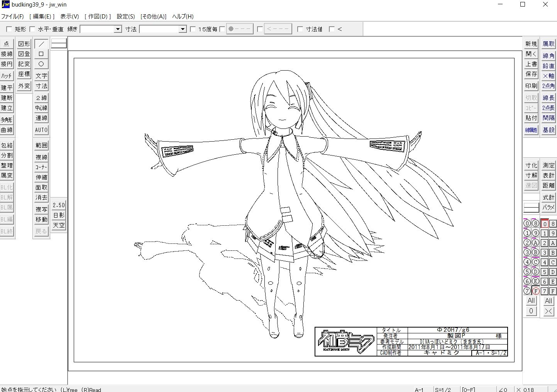This screenshot has height=392, width=557.
Task: Select the 面取 chamfer tool
Action: tap(41, 187)
